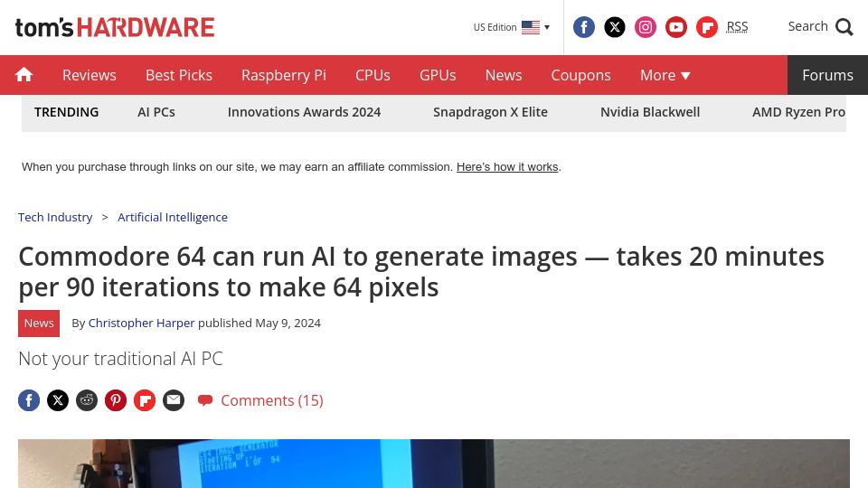Go to the Home icon in navbar
The image size is (868, 488).
tap(24, 75)
